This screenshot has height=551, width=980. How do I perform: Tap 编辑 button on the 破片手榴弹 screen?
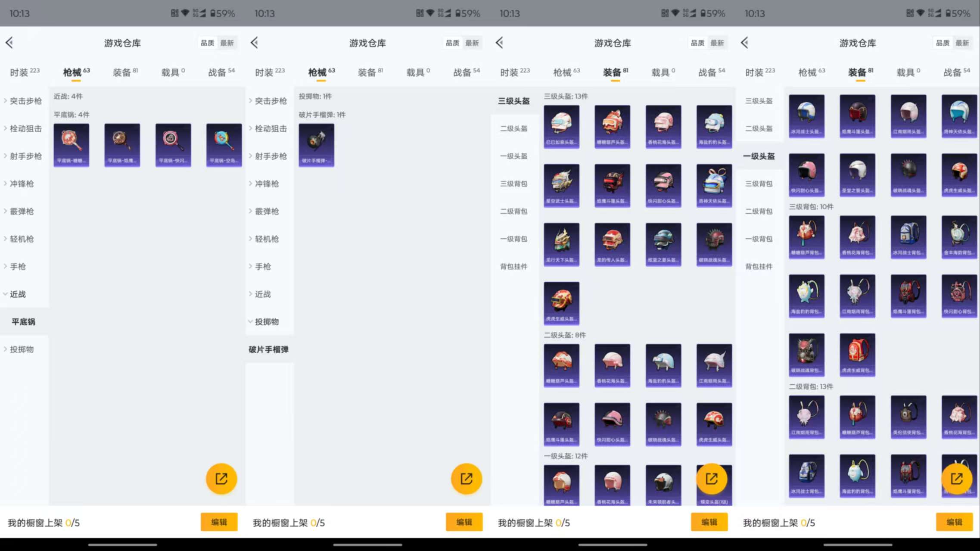click(464, 522)
